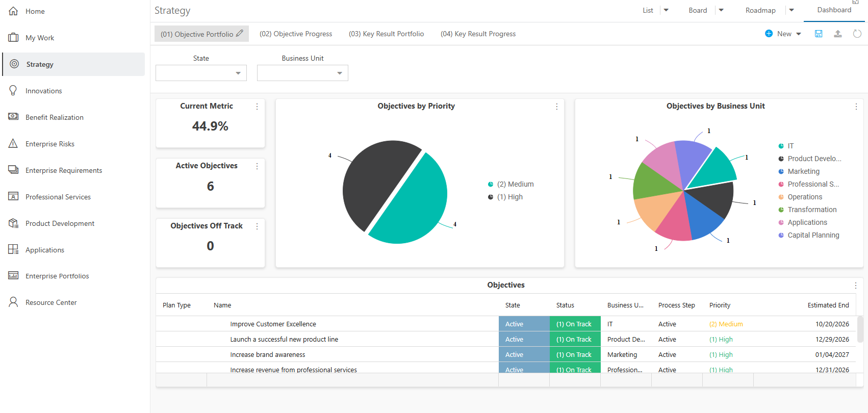Toggle Professional Services legend entry
The image size is (868, 413).
[x=808, y=184]
